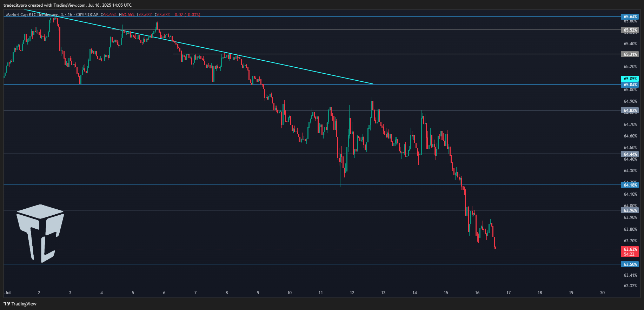This screenshot has height=310, width=644.
Task: Click the 65.20% price axis tick
Action: [630, 67]
